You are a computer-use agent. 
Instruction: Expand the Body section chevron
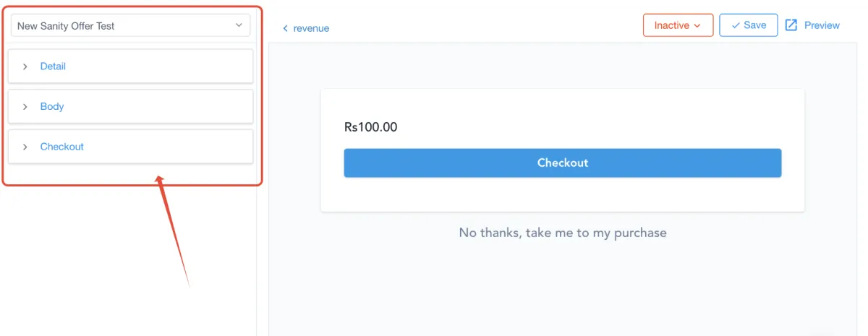pyautogui.click(x=25, y=107)
